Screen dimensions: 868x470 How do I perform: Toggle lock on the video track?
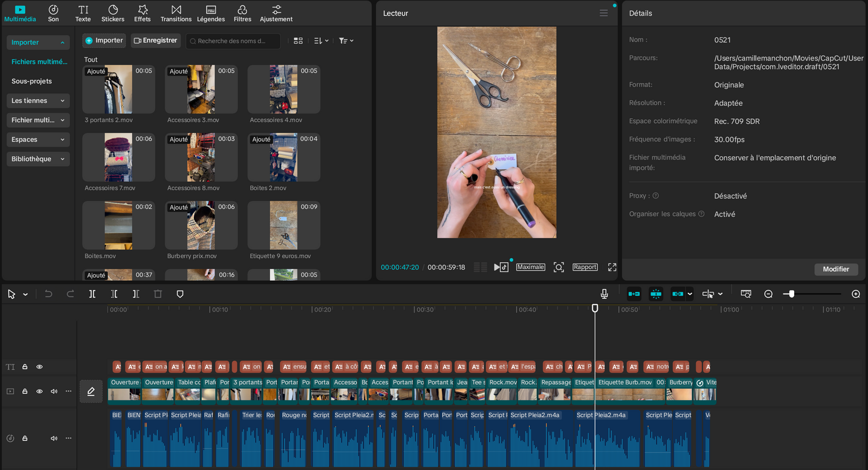click(x=25, y=391)
